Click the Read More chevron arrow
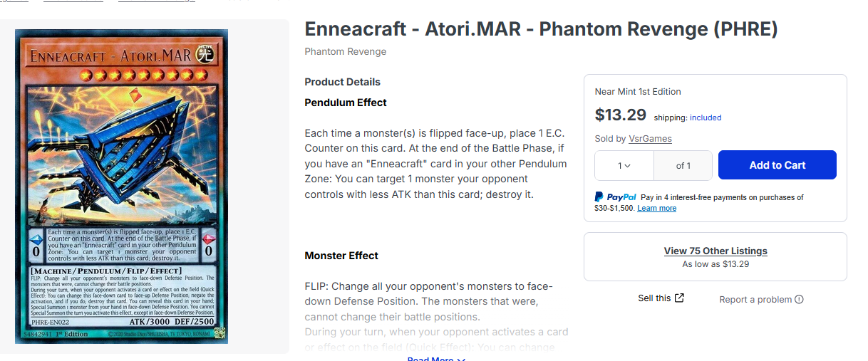Screen dimensions: 868x361 tap(461, 359)
